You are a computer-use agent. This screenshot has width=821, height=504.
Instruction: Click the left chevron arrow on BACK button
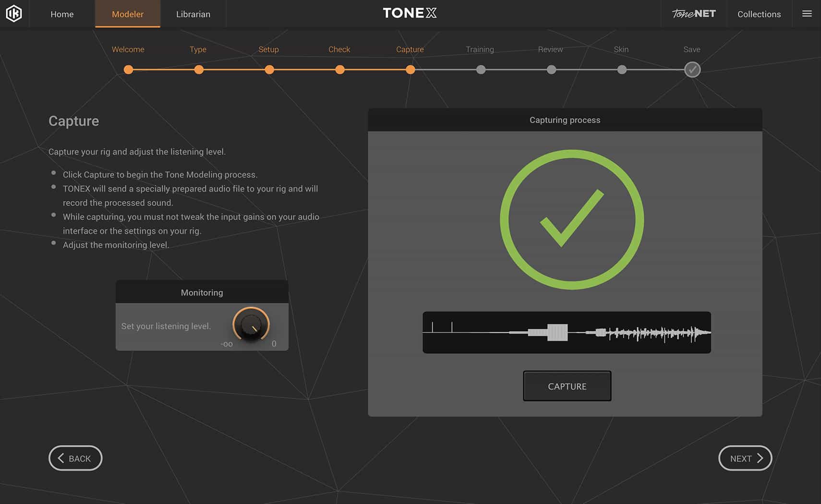61,458
